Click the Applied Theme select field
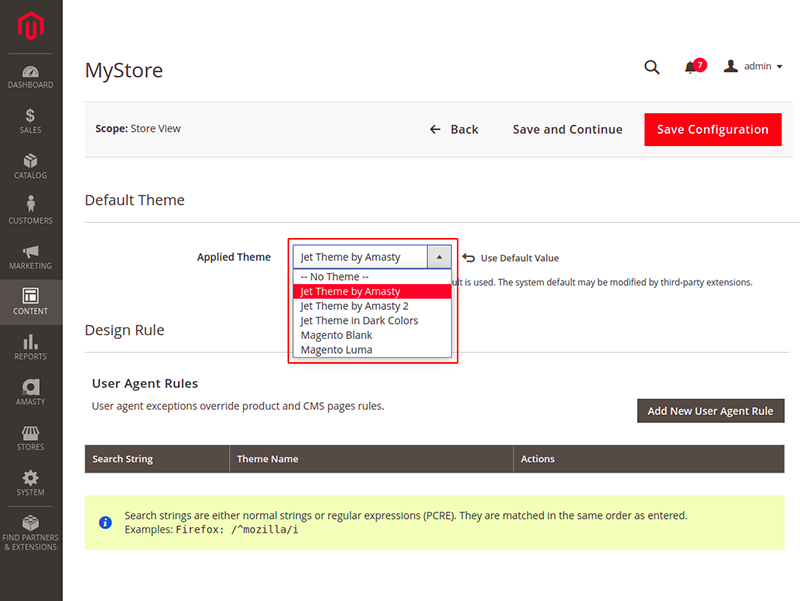Screen dimensions: 800x601 point(372,257)
